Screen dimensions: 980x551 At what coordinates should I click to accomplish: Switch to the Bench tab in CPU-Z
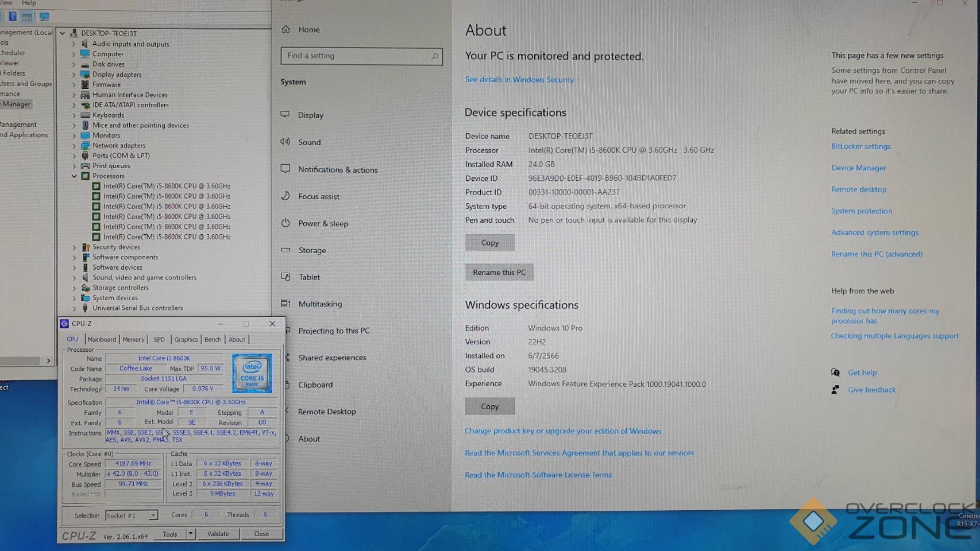point(213,339)
